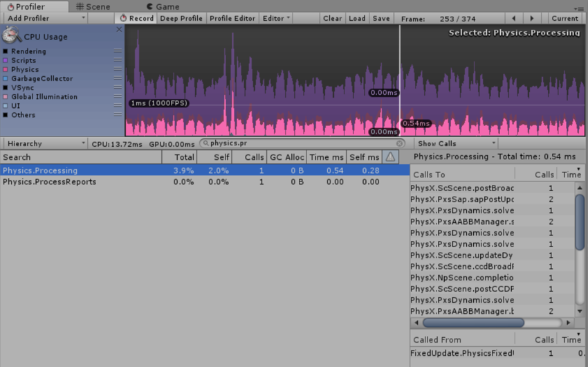Grab reorder handle next to Others
Screen dimensions: 588x367
tap(118, 114)
